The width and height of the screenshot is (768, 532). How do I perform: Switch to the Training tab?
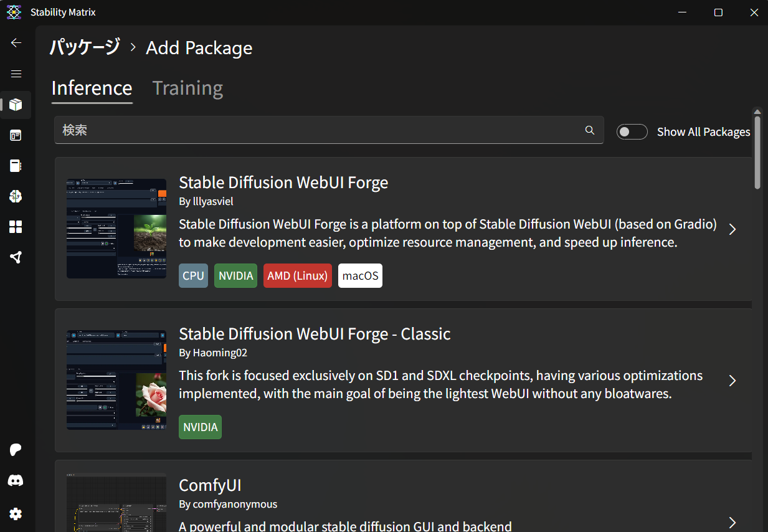point(187,88)
